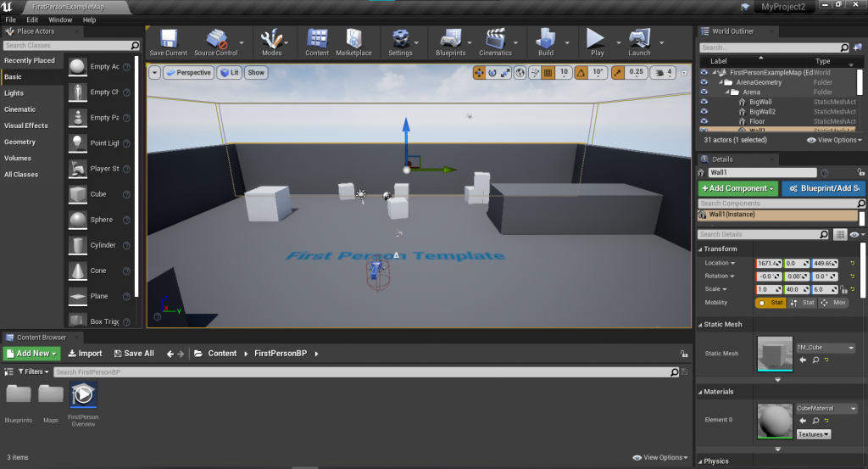Open the Edit menu

[x=32, y=20]
